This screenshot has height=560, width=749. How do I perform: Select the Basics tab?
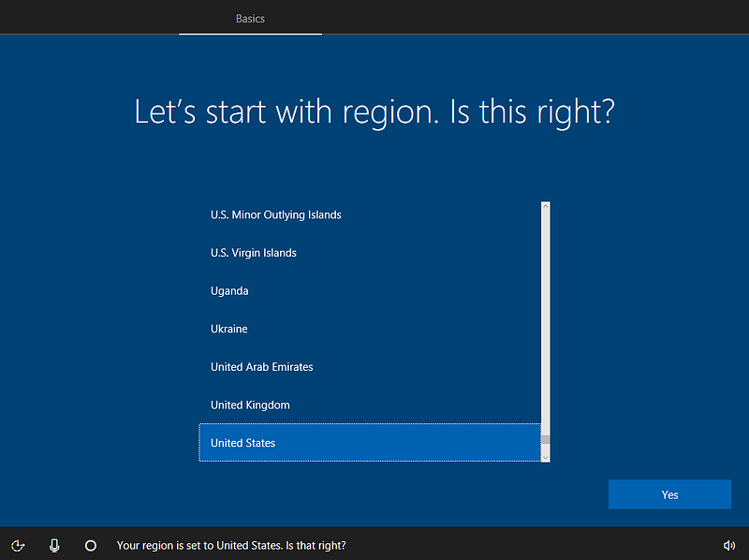pos(250,18)
